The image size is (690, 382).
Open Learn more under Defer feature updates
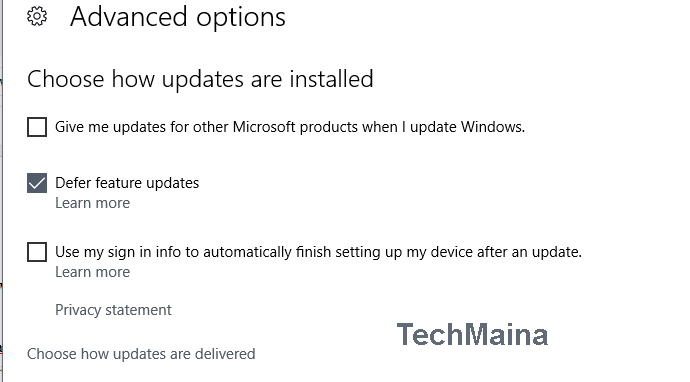coord(92,203)
